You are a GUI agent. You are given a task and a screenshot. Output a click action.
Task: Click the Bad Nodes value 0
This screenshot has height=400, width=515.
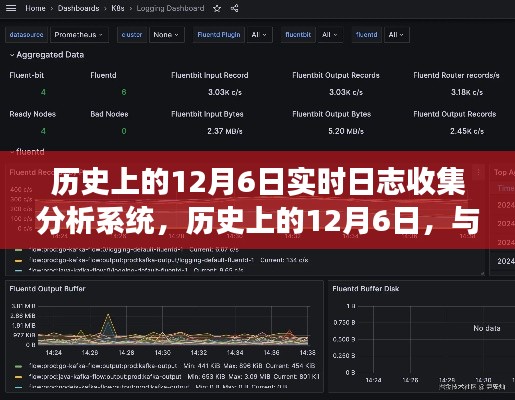(x=124, y=131)
